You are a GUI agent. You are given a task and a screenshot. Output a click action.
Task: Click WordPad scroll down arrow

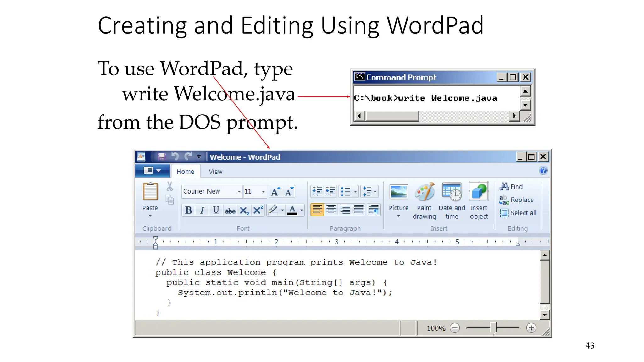(x=545, y=315)
